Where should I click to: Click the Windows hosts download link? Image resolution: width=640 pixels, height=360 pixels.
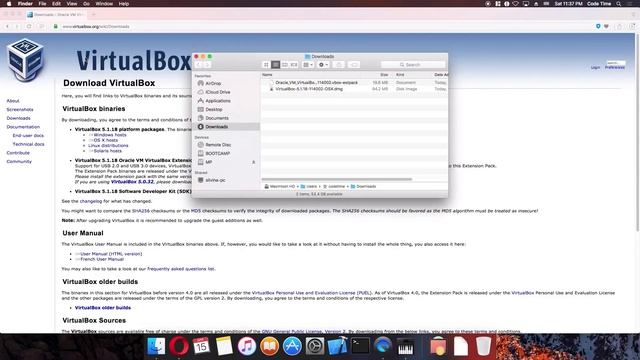[110, 135]
